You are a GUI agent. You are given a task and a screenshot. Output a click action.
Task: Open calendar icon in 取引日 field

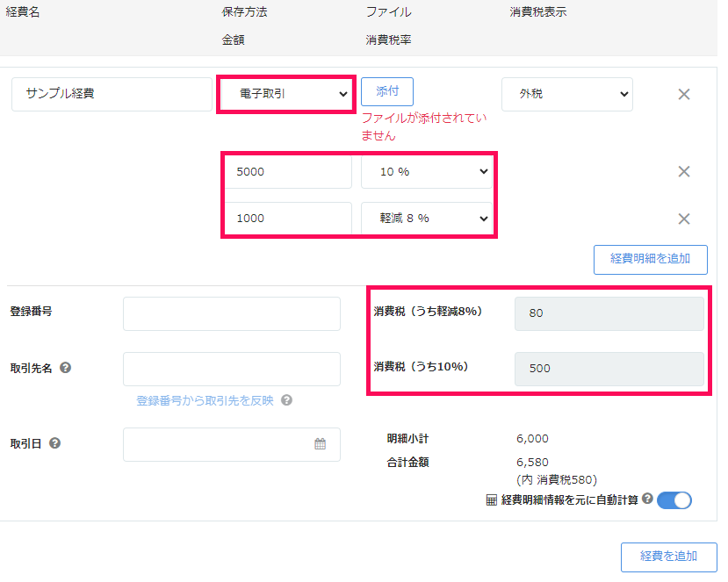[x=321, y=444]
